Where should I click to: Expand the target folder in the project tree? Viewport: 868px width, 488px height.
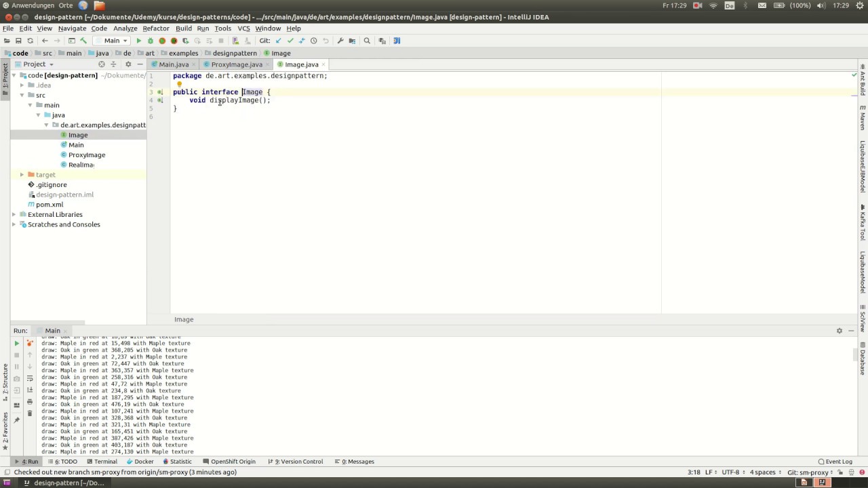(x=22, y=175)
